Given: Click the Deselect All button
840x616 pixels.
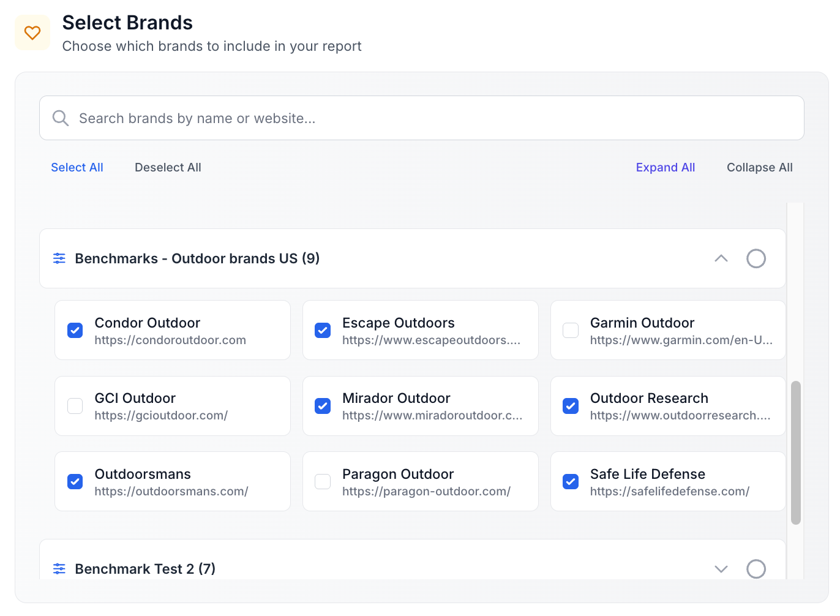Looking at the screenshot, I should click(168, 167).
